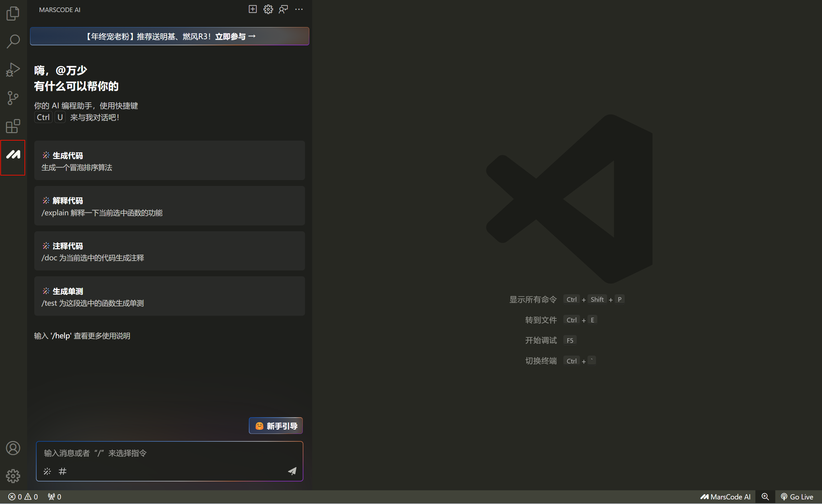Click the hash context icon in the chat input
The height and width of the screenshot is (504, 822).
(62, 471)
